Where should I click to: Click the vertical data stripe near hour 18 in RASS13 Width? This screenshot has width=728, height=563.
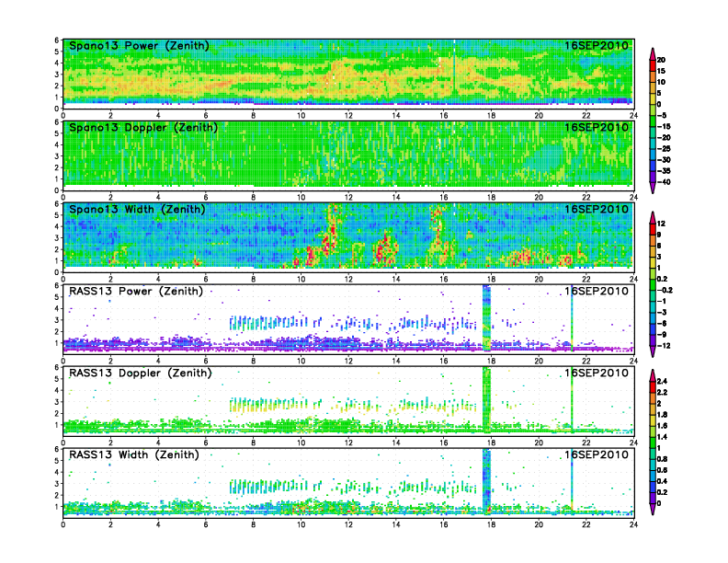[x=486, y=482]
